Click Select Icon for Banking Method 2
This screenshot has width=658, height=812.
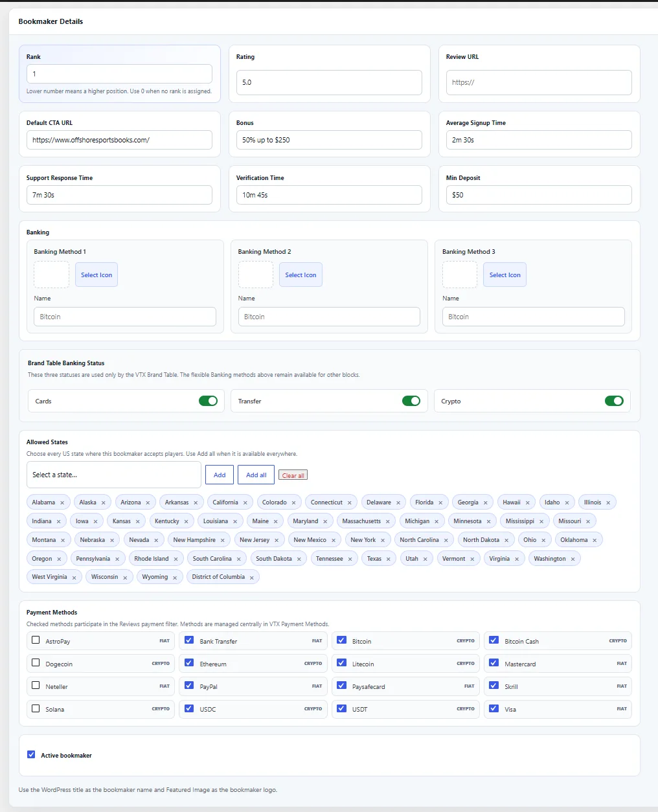[x=301, y=275]
